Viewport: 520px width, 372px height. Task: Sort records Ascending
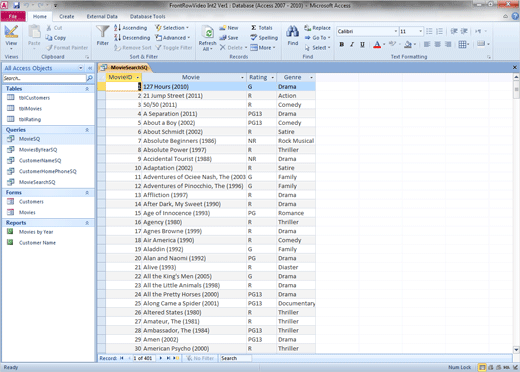[x=130, y=28]
